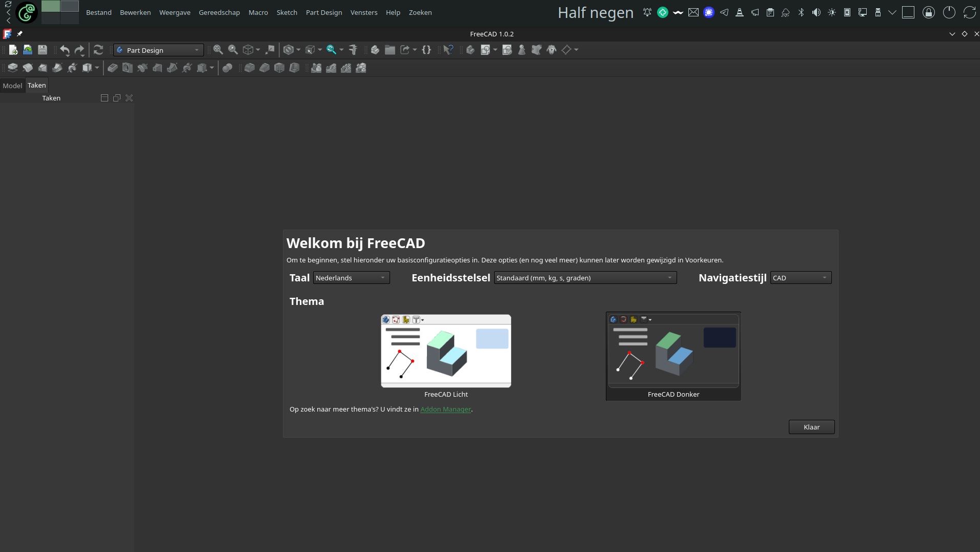The image size is (980, 552).
Task: Select the Hole tool icon
Action: (x=128, y=68)
